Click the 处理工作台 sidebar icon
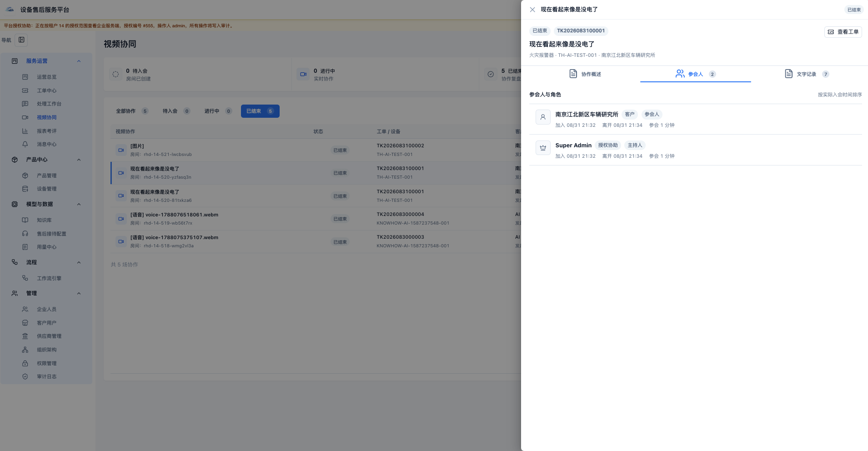Viewport: 868px width, 451px height. (x=25, y=104)
